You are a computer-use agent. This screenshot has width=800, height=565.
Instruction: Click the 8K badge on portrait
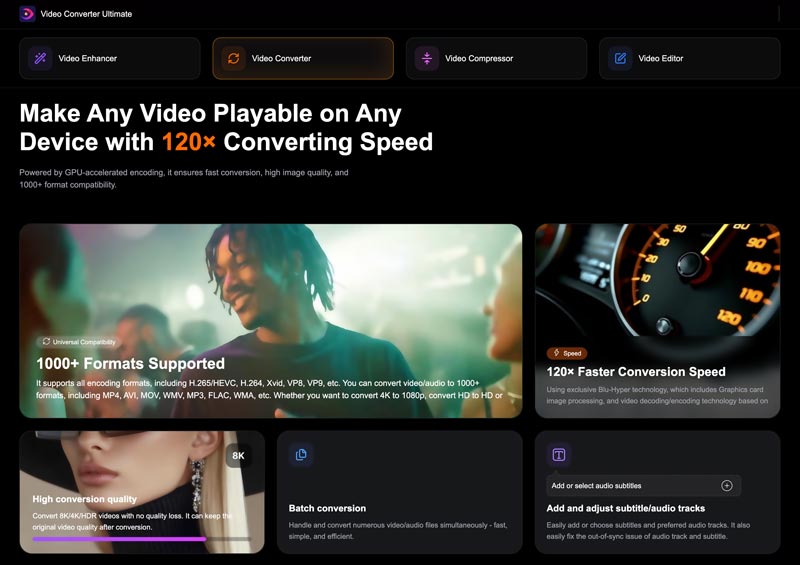238,456
